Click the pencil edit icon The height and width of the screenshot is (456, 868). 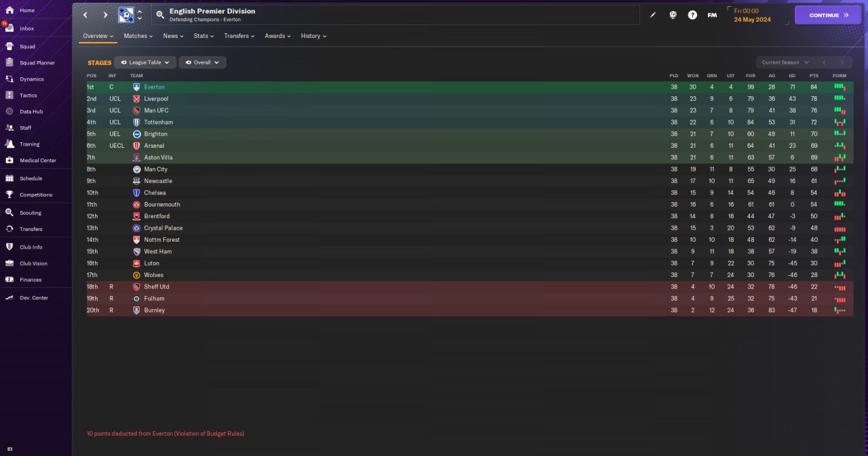click(x=653, y=15)
